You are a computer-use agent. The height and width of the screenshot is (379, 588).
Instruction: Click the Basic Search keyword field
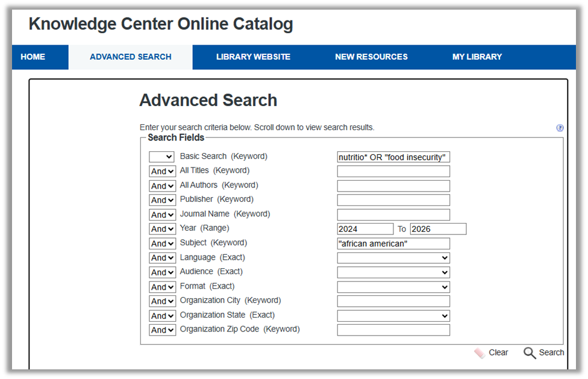click(x=393, y=157)
